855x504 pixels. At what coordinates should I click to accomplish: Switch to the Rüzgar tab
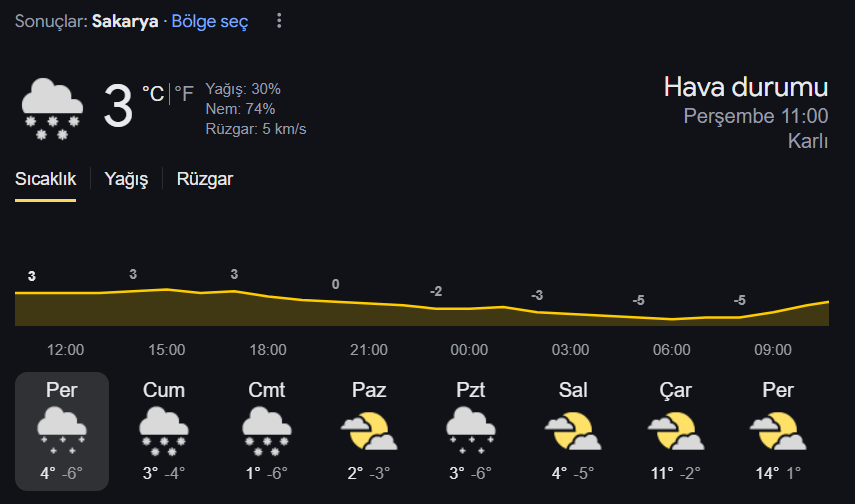[x=205, y=179]
